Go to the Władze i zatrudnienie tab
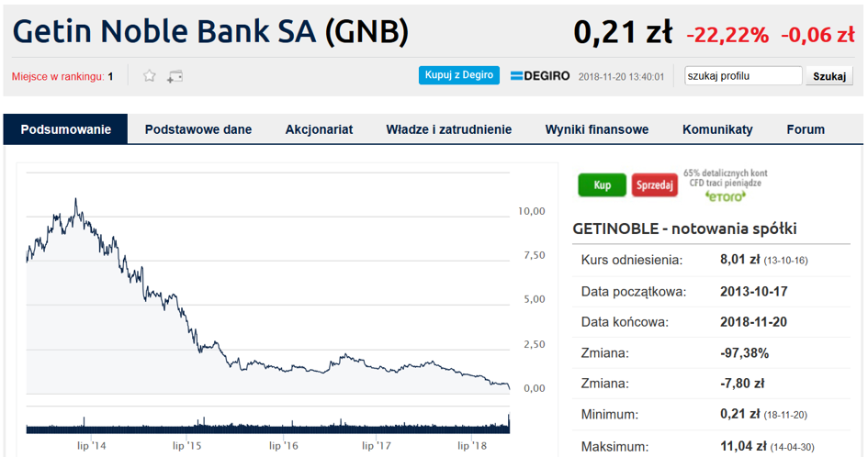The width and height of the screenshot is (868, 457). click(449, 129)
